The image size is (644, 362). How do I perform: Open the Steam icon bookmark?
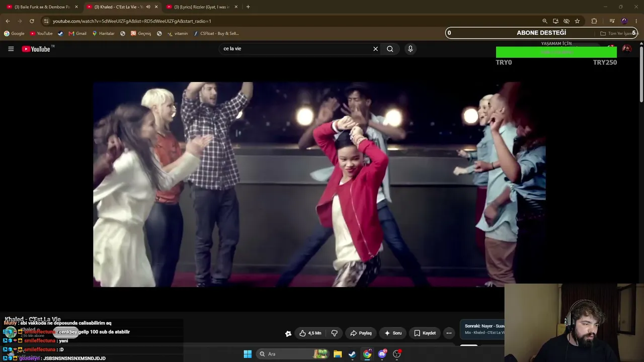tap(60, 34)
